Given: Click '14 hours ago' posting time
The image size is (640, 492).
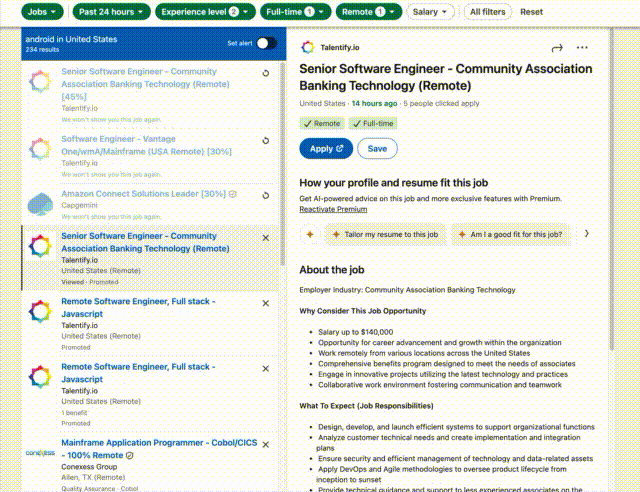Looking at the screenshot, I should coord(374,103).
